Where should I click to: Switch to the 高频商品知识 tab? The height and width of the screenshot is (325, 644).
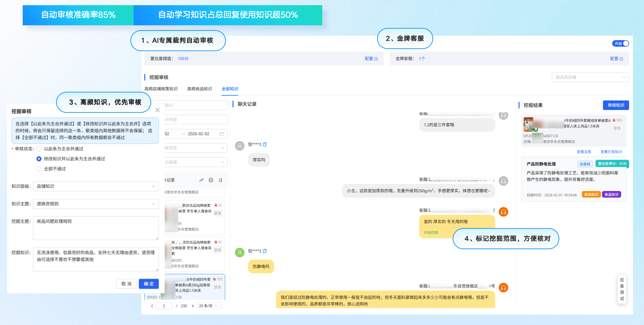[x=199, y=89]
